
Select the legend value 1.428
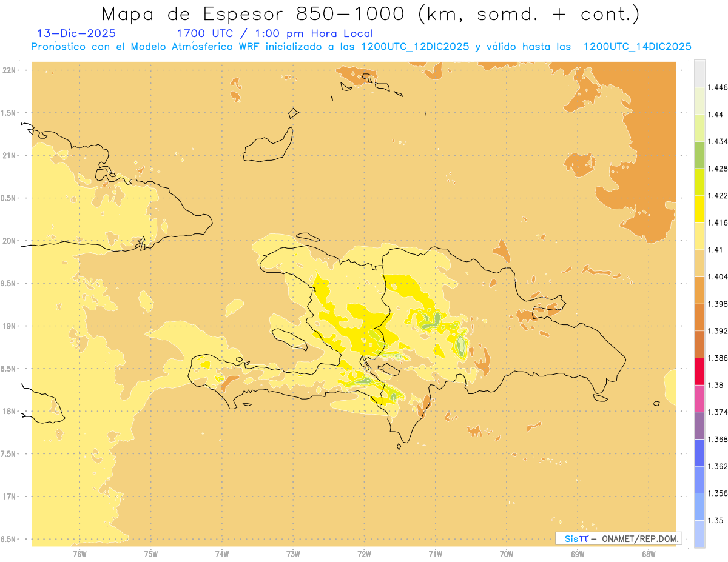click(717, 169)
